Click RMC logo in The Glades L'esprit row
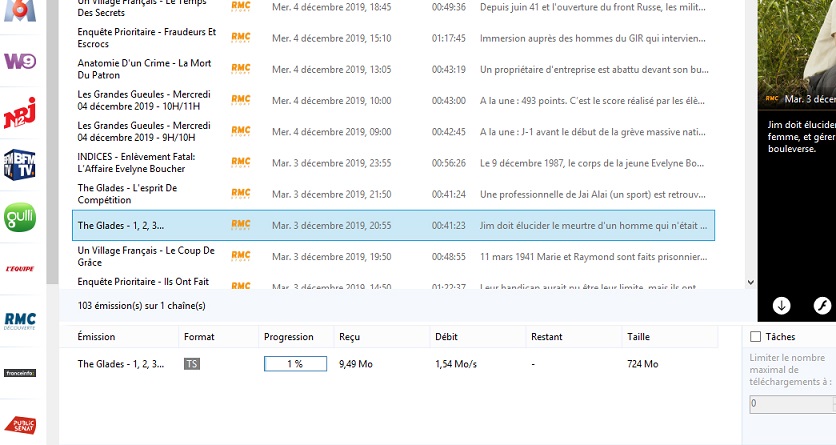 coord(240,194)
